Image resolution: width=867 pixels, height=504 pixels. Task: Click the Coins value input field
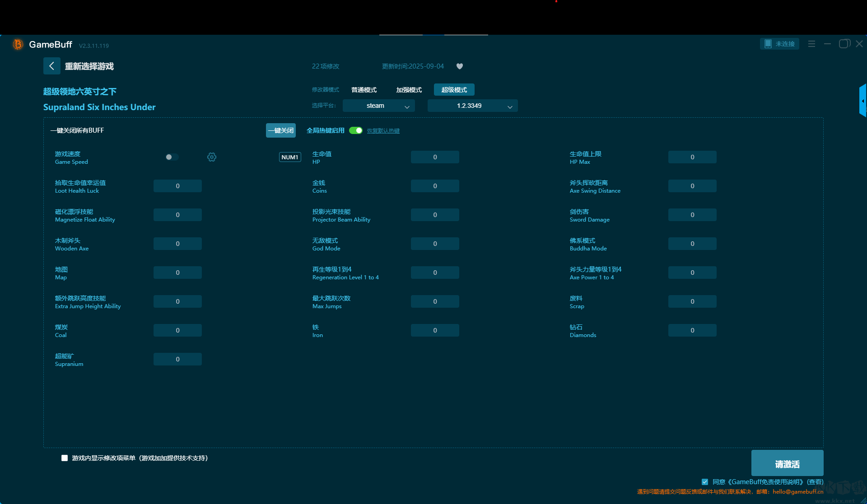pos(435,186)
